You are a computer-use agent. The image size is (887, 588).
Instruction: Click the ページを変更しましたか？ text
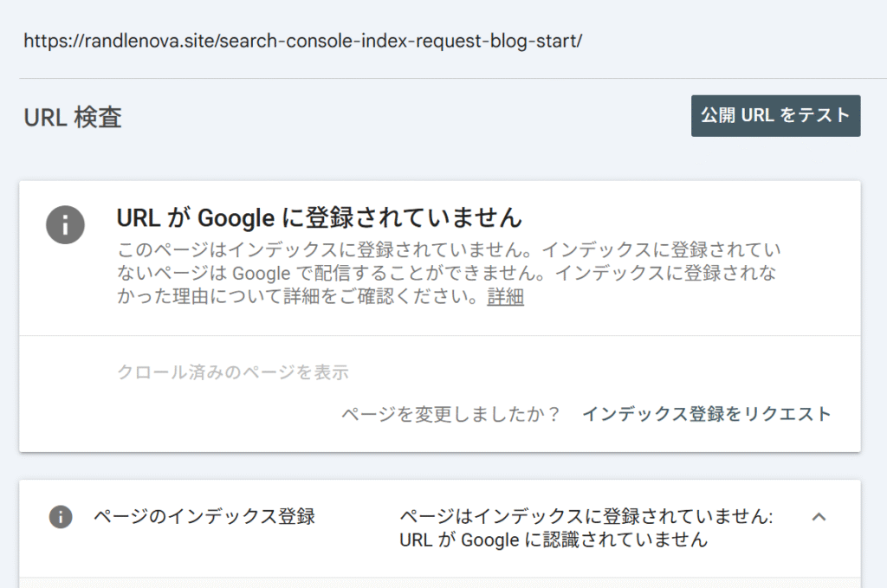(x=450, y=414)
